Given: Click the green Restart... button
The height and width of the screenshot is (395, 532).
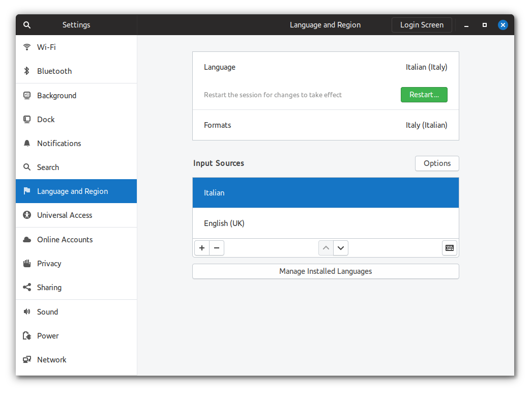Looking at the screenshot, I should pos(424,95).
